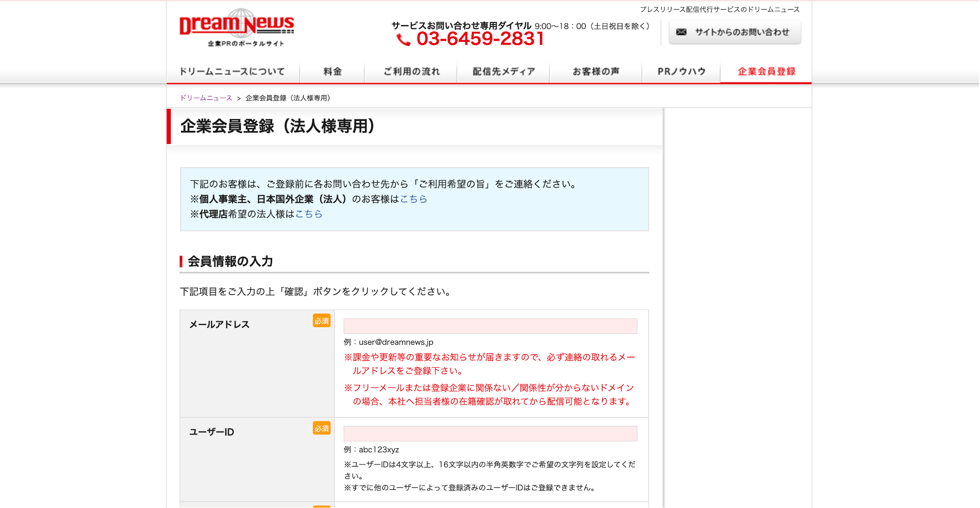Open PRノウハウ navigation item
Image resolution: width=980 pixels, height=508 pixels.
click(x=681, y=72)
